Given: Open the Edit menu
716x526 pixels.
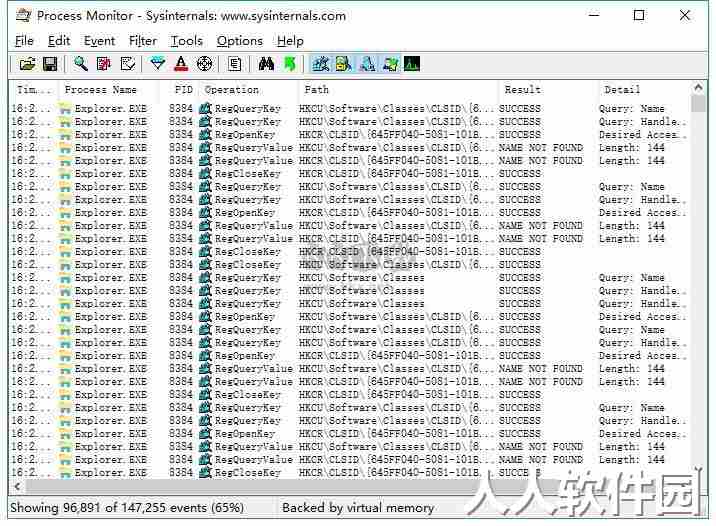Looking at the screenshot, I should click(59, 41).
